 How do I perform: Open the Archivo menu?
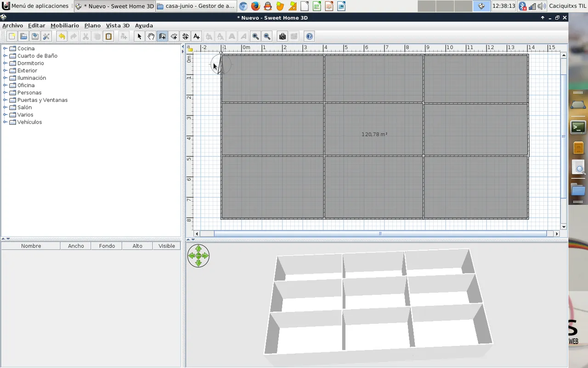[x=12, y=25]
